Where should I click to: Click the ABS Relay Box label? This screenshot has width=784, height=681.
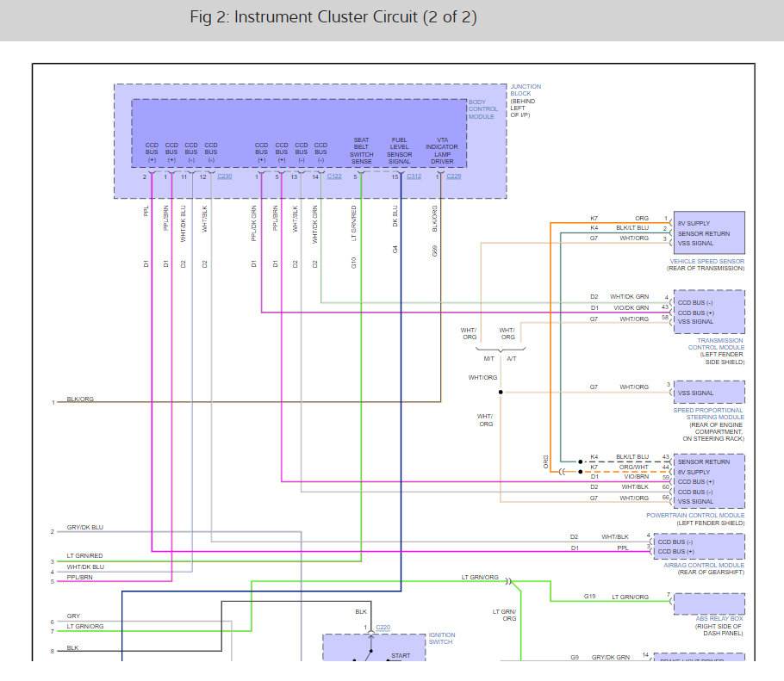coord(719,618)
